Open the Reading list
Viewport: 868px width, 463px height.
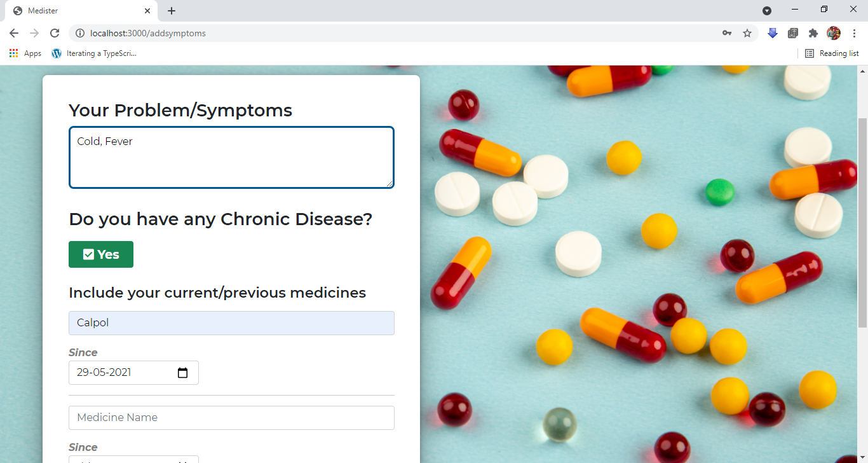tap(832, 53)
